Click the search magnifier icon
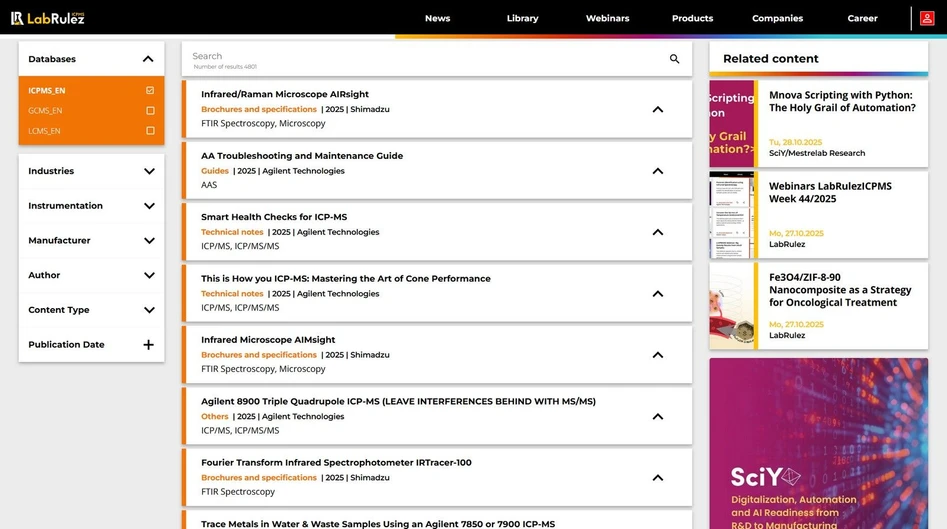The width and height of the screenshot is (947, 529). pos(674,59)
